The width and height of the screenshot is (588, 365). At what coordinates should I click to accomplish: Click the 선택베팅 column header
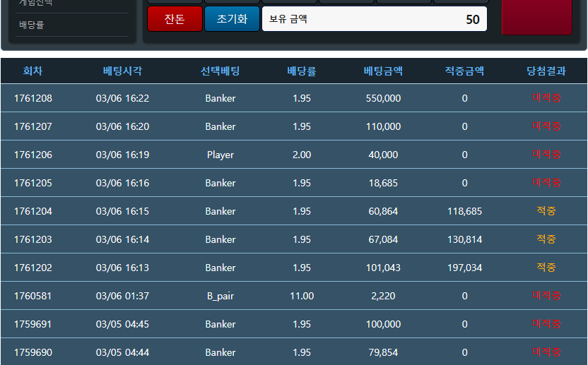(220, 71)
